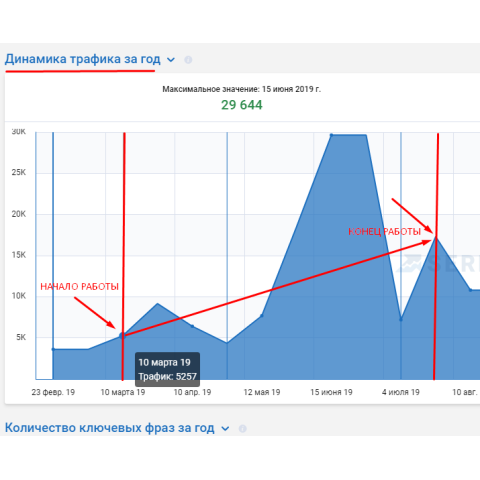Click the '10 апр. 19' axis label
Viewport: 480px width, 480px height.
pyautogui.click(x=192, y=392)
